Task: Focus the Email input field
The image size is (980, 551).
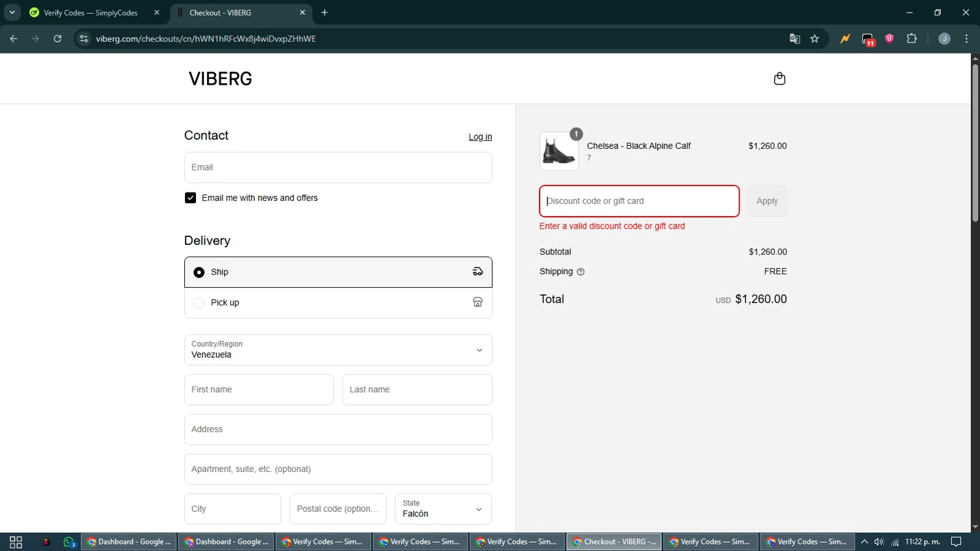Action: point(338,168)
